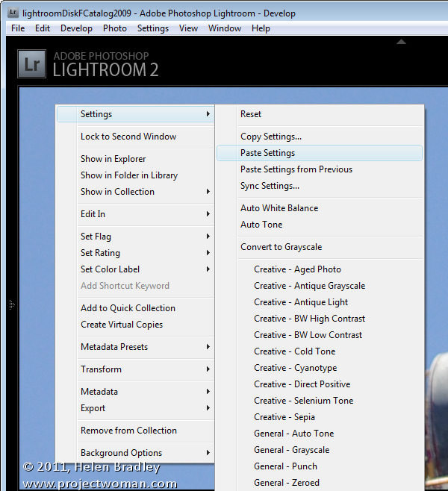Choose Paste Settings from Previous
The height and width of the screenshot is (491, 448).
(x=320, y=169)
